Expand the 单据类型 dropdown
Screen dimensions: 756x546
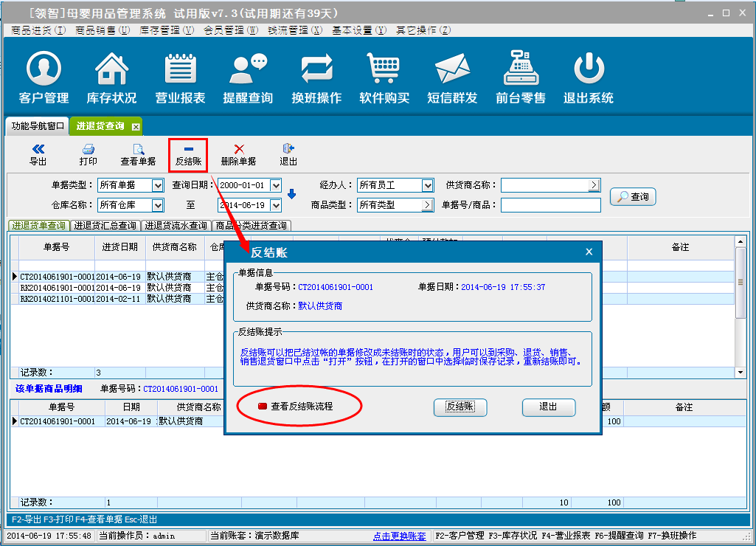pyautogui.click(x=157, y=185)
